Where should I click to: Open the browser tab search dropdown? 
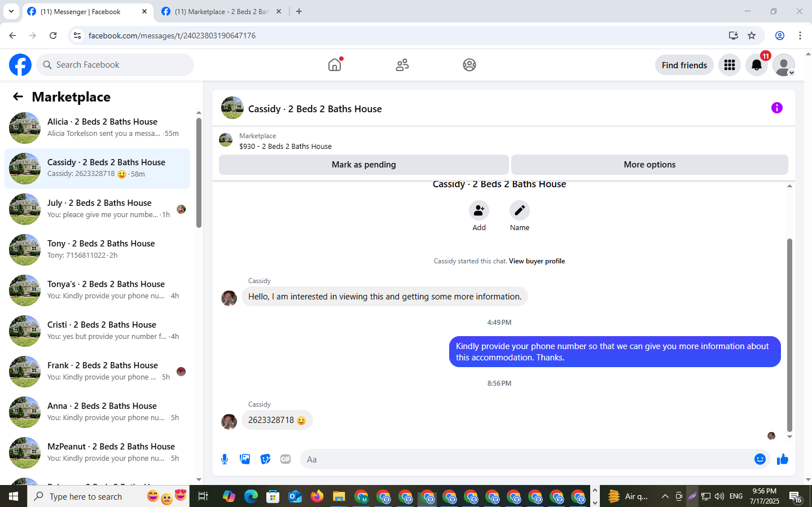click(x=11, y=11)
